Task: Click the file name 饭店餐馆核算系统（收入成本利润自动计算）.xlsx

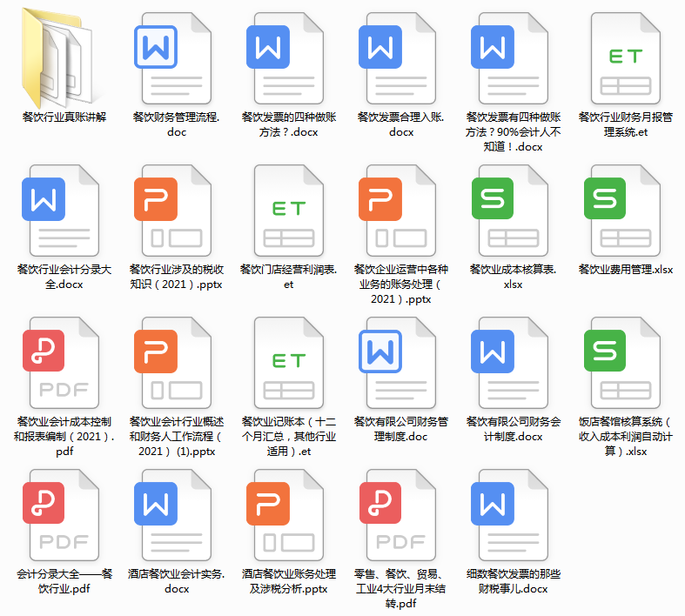Action: click(x=626, y=437)
